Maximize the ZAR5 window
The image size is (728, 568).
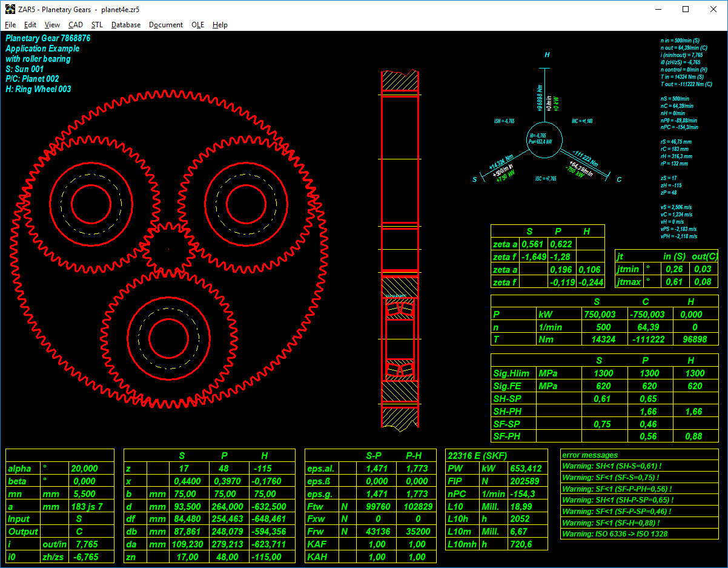[x=686, y=9]
